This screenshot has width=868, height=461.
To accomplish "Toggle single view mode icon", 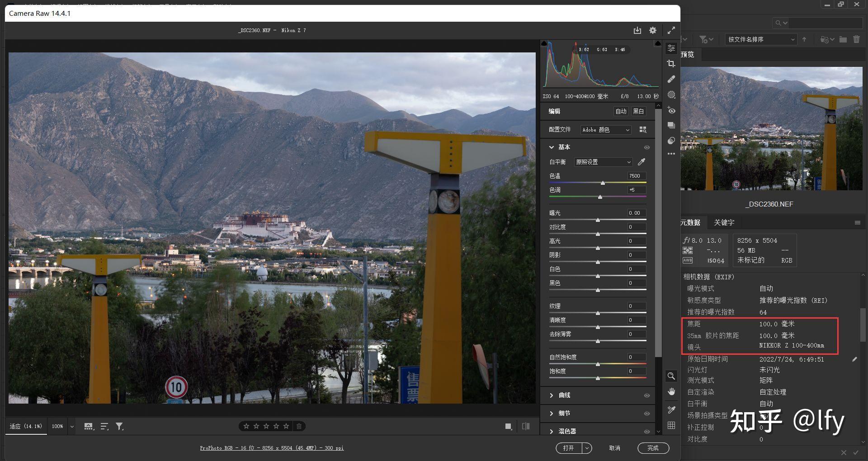I will tap(509, 426).
